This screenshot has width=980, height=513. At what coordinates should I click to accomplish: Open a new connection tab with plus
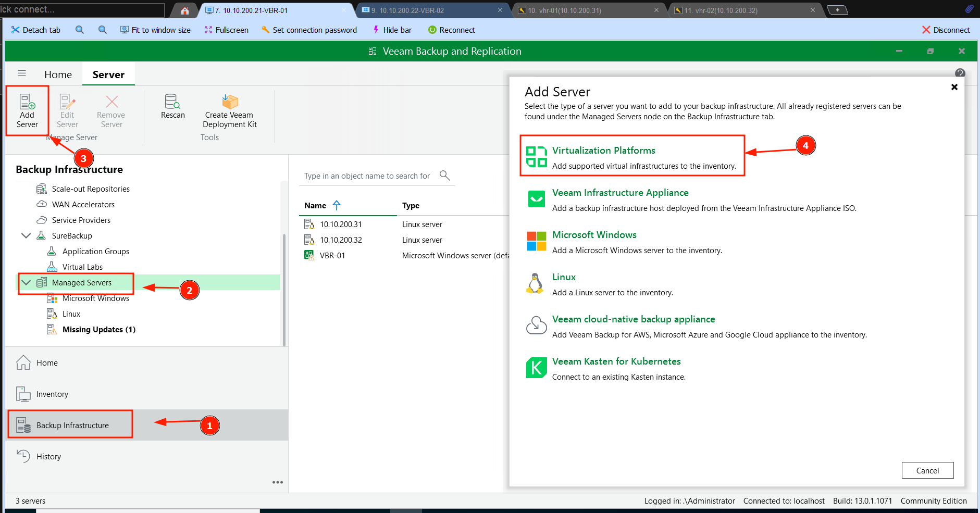click(837, 10)
